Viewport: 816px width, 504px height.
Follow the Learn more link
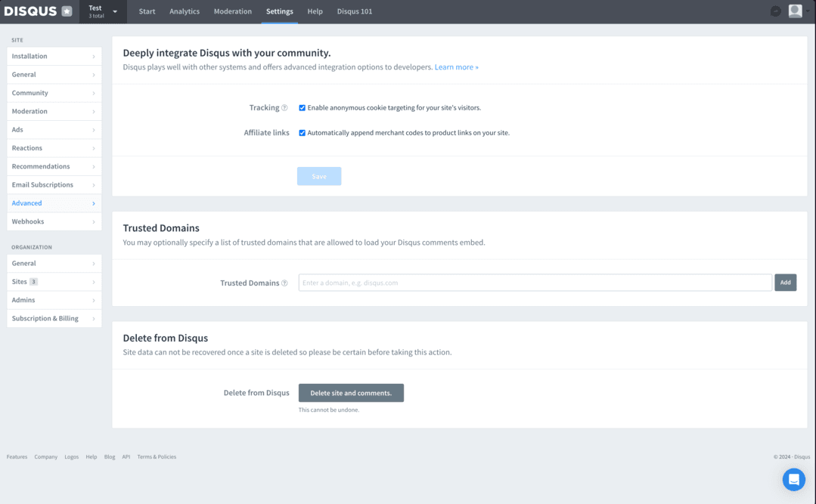tap(456, 67)
